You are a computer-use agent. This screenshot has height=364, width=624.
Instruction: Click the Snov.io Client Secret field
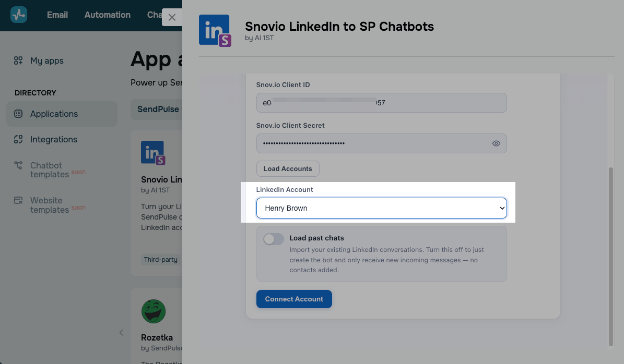(381, 143)
